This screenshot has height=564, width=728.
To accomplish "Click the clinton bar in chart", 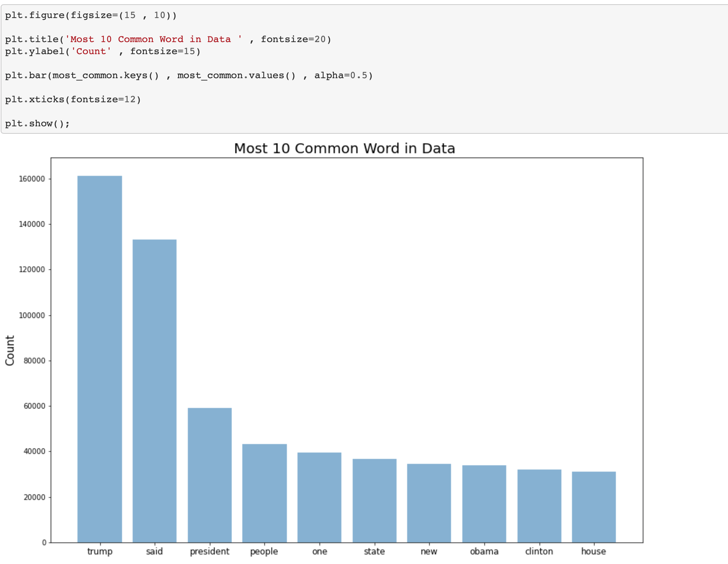I will click(539, 506).
